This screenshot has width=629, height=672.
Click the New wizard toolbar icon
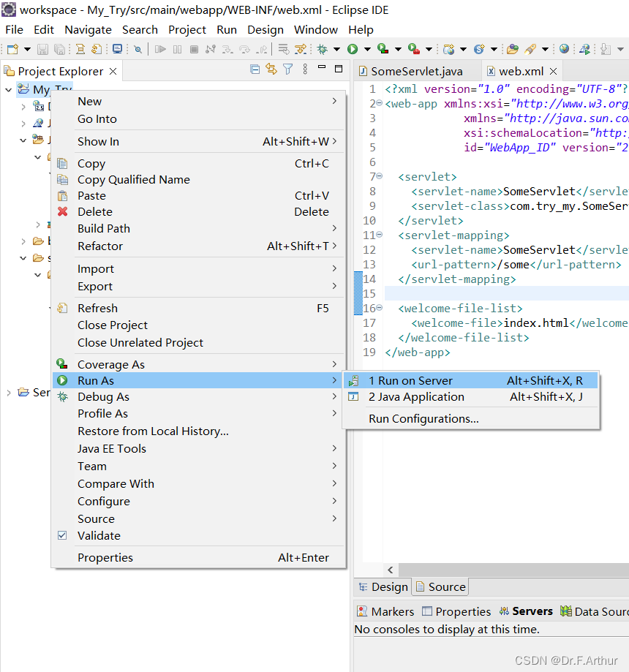coord(13,49)
